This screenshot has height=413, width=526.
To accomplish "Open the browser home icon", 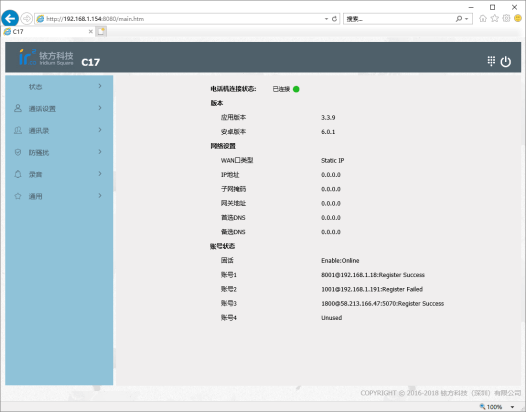I will point(482,18).
